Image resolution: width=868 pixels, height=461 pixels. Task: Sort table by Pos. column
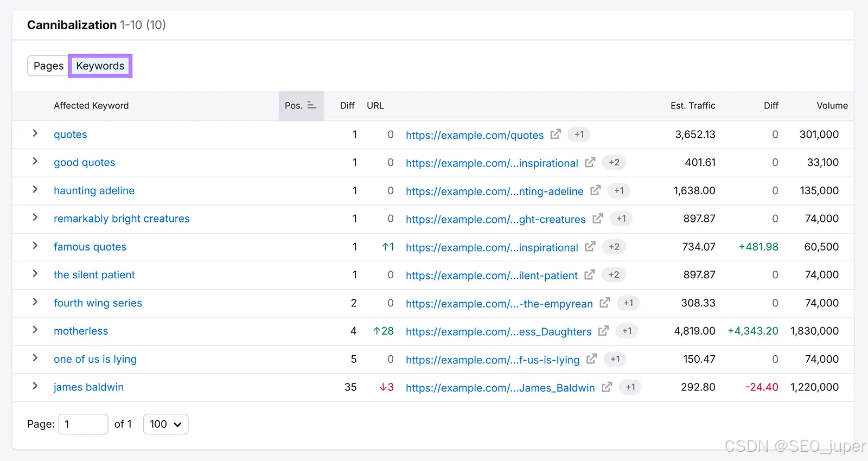tap(301, 106)
